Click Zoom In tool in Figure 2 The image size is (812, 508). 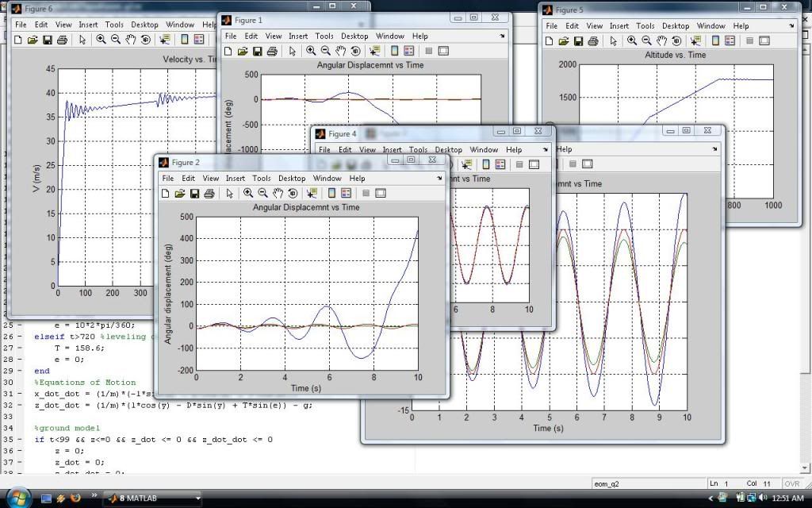point(248,193)
